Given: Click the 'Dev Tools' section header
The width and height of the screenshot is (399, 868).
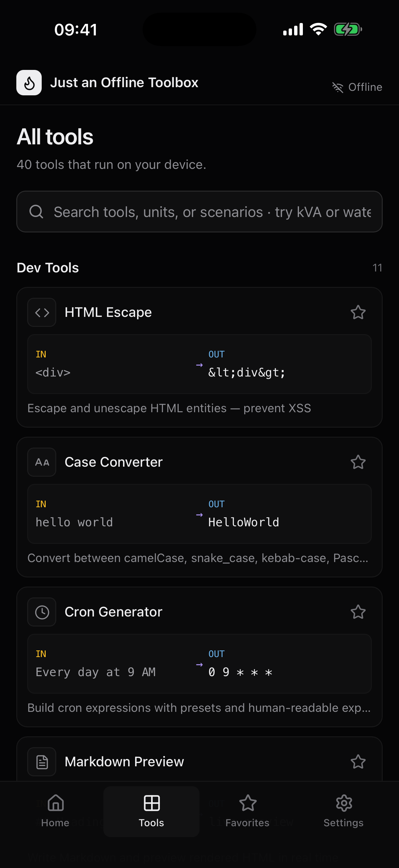Looking at the screenshot, I should [48, 268].
